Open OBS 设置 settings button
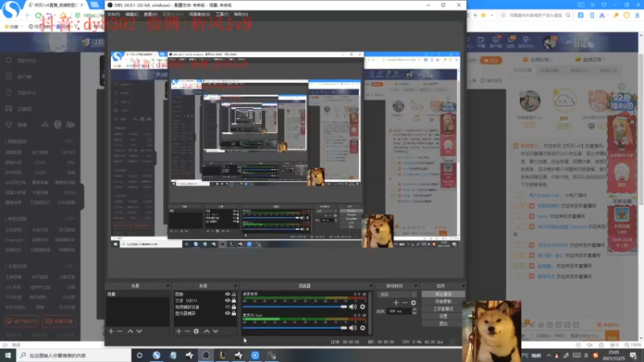This screenshot has height=362, width=644. click(x=444, y=316)
